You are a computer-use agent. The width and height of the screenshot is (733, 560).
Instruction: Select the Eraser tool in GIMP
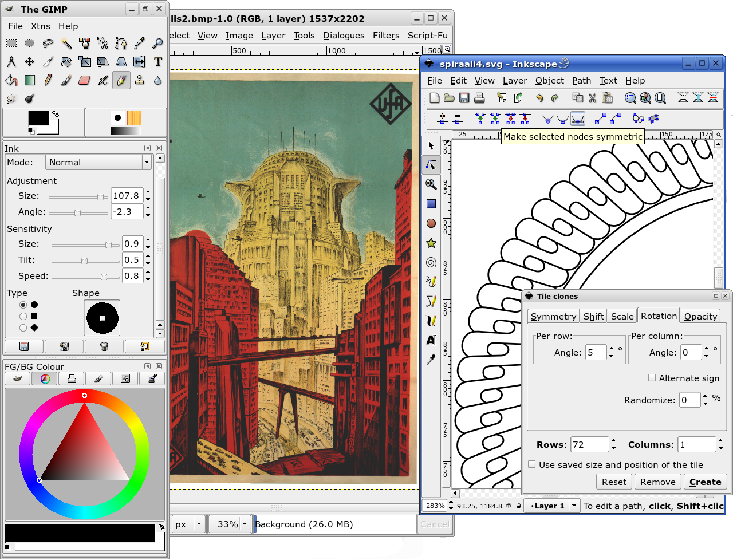coord(85,80)
